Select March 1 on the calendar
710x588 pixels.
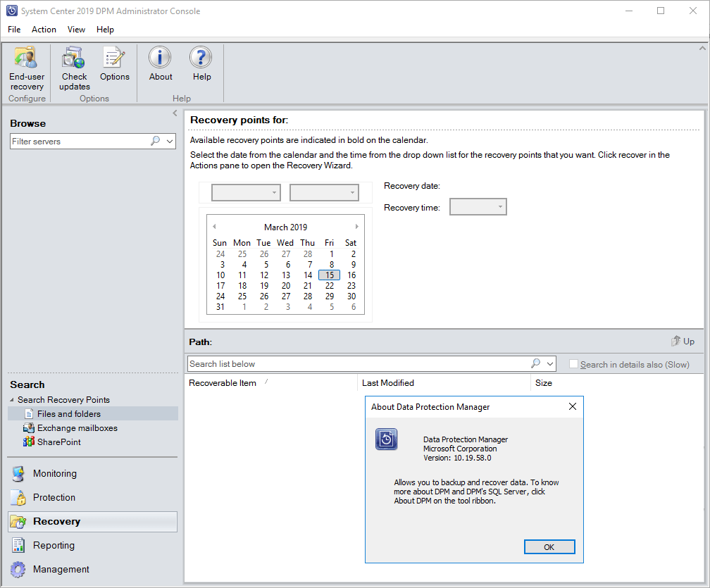tap(331, 254)
